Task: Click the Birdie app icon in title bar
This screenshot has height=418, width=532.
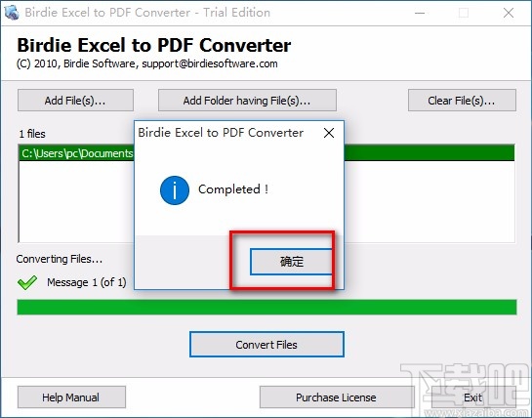Action: pos(12,13)
